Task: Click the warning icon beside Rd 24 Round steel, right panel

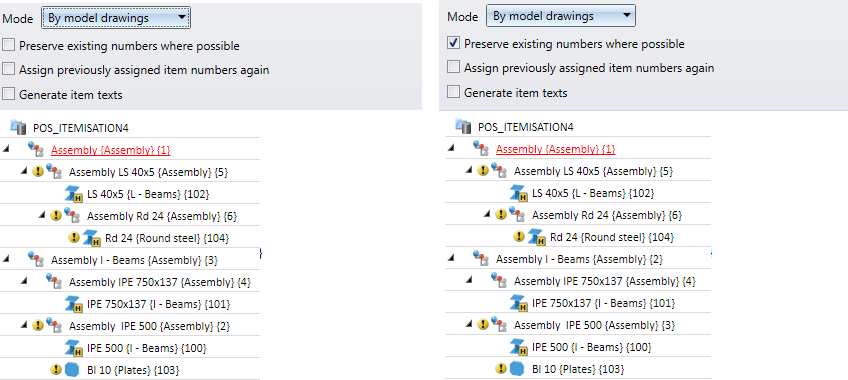Action: click(x=519, y=236)
